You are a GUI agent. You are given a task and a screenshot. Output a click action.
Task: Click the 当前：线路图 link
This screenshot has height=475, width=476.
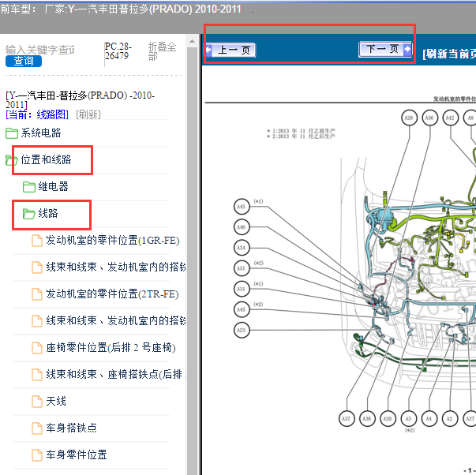click(x=37, y=114)
